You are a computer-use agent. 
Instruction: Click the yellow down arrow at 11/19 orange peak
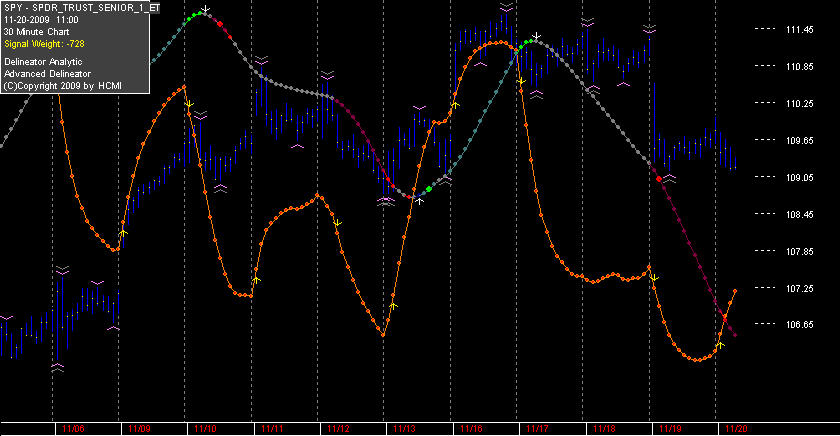[x=654, y=277]
